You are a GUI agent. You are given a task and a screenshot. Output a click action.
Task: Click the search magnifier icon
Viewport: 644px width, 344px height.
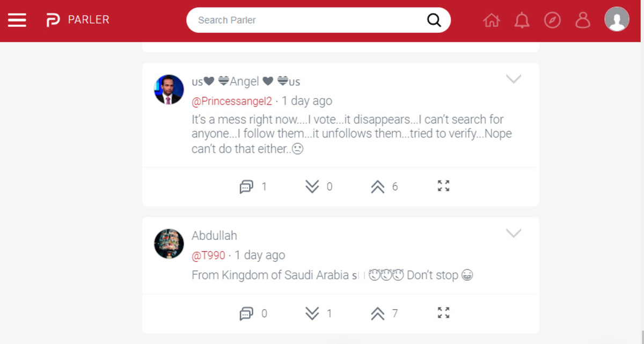[x=434, y=20]
